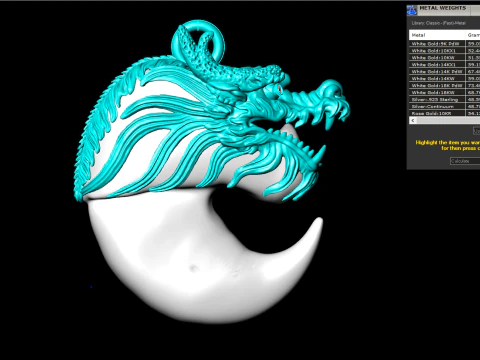Image resolution: width=480 pixels, height=360 pixels.
Task: Click the Calculate button
Action: click(x=465, y=161)
